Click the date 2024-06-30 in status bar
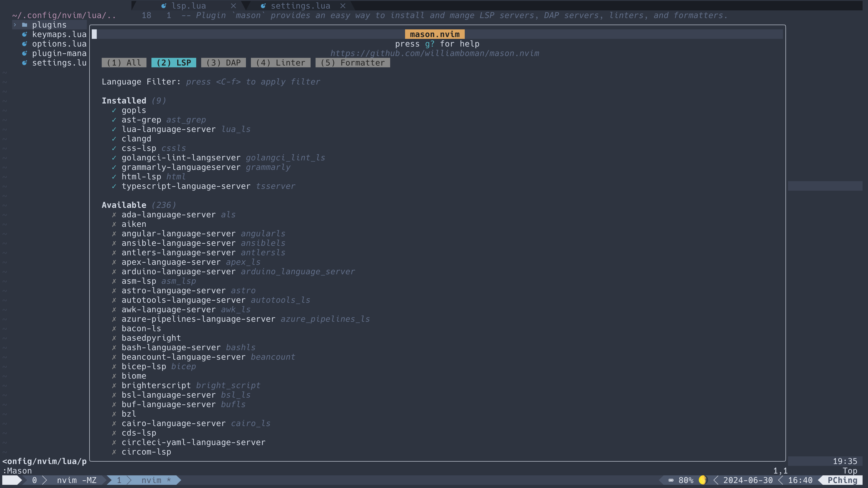This screenshot has width=868, height=488. (x=748, y=480)
